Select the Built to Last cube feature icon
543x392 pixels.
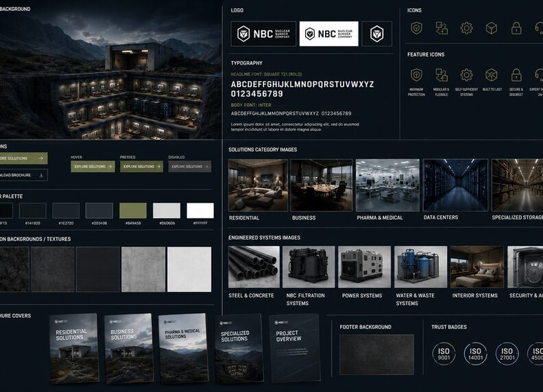pyautogui.click(x=492, y=75)
